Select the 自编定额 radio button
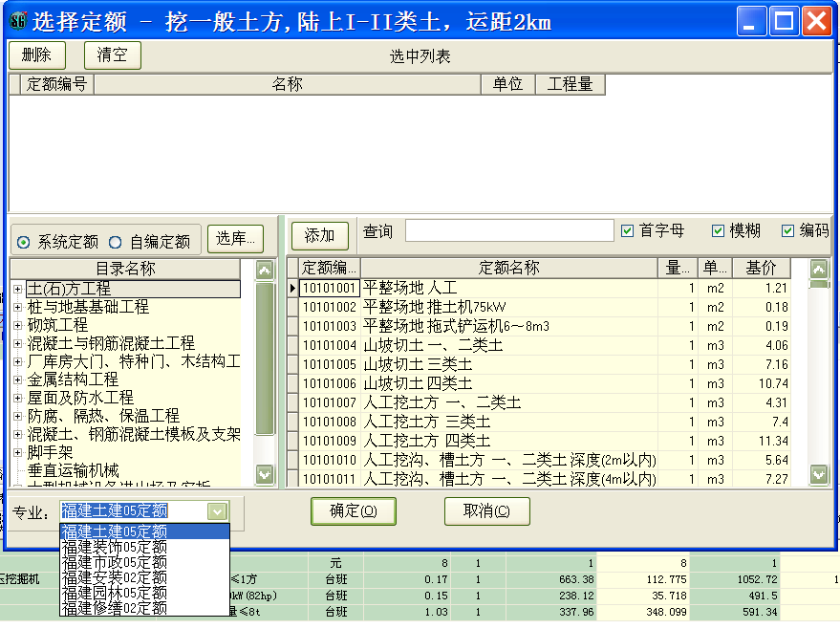Viewport: 840px width, 629px height. pos(115,242)
